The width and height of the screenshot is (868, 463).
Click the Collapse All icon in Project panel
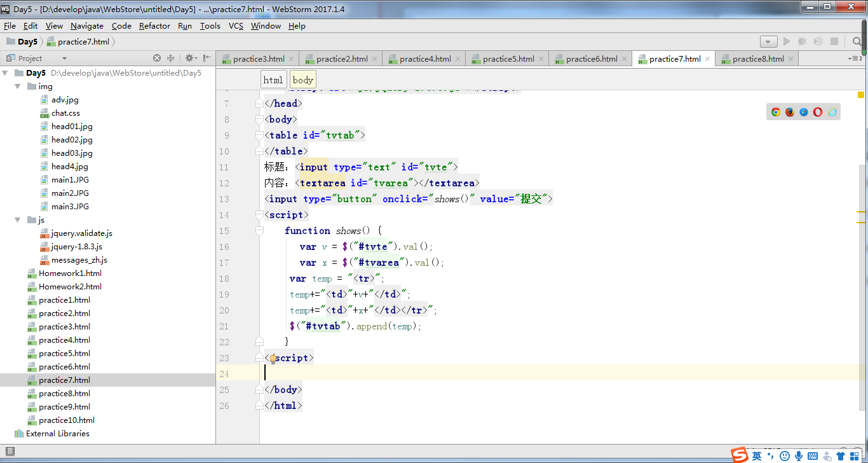coord(170,58)
